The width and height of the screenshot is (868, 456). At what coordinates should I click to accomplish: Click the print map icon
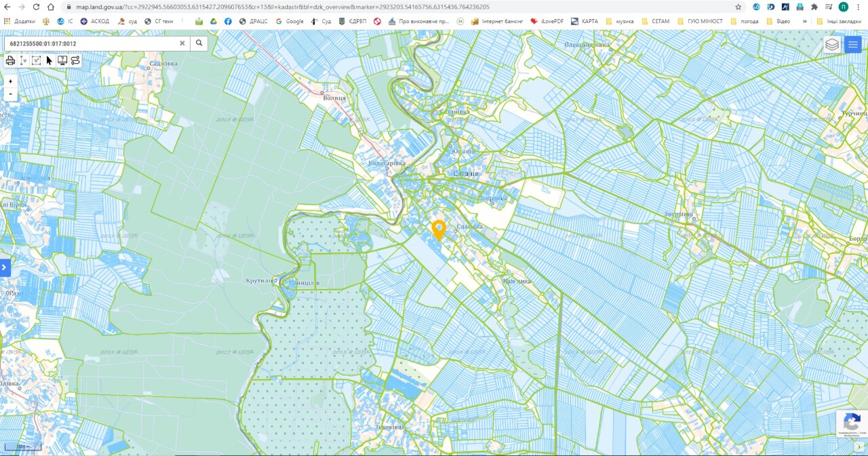tap(10, 60)
